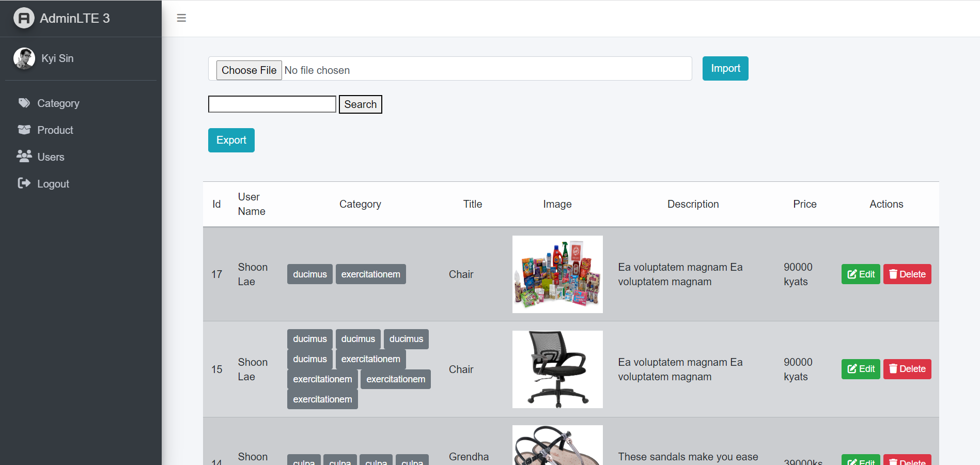This screenshot has width=980, height=465.
Task: Click Shoon Lae user name in row 15
Action: [x=253, y=369]
